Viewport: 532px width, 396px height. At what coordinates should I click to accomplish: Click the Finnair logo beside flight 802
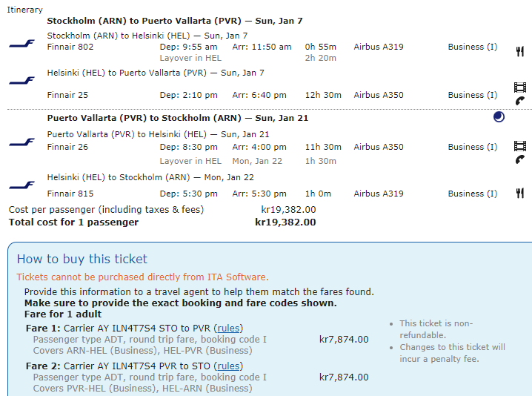(x=21, y=44)
